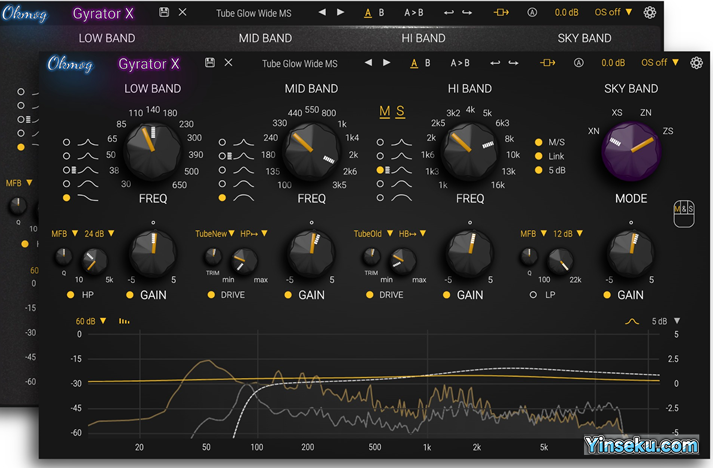Image resolution: width=713 pixels, height=468 pixels.
Task: Expand the TubeNew drive type dropdown
Action: tap(215, 234)
